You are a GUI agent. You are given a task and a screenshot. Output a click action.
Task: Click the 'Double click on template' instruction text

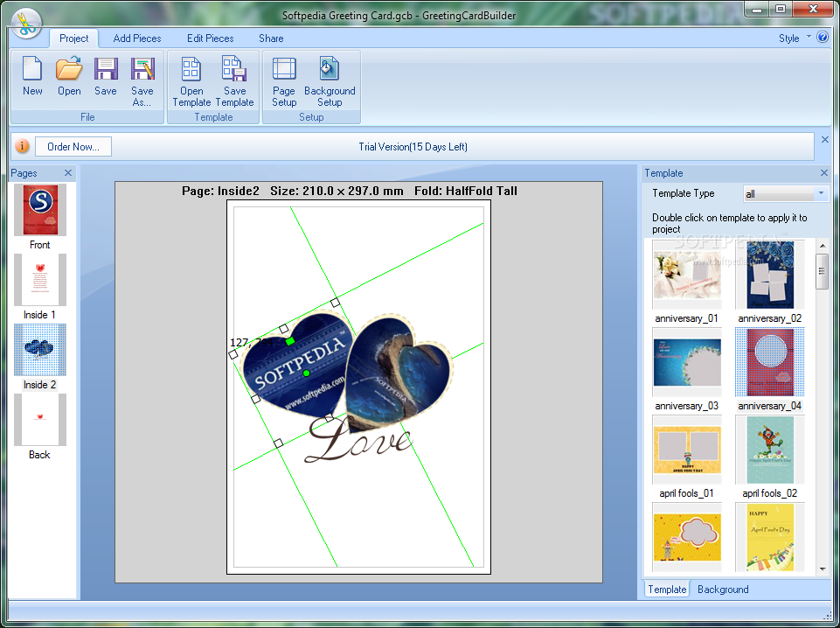tap(730, 223)
